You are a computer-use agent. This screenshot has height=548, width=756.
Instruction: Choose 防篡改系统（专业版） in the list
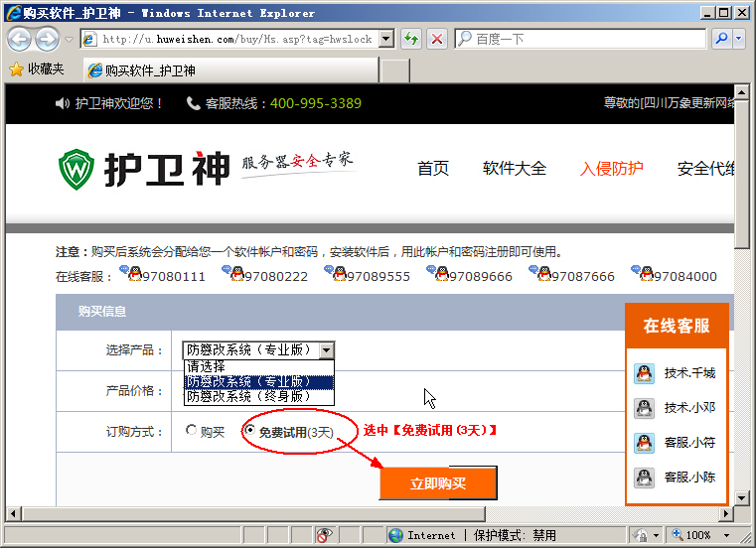pyautogui.click(x=259, y=382)
